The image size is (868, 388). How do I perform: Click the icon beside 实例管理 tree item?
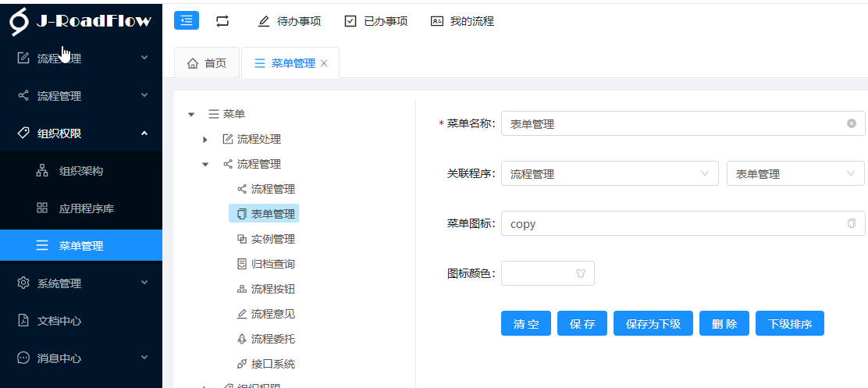(x=241, y=239)
